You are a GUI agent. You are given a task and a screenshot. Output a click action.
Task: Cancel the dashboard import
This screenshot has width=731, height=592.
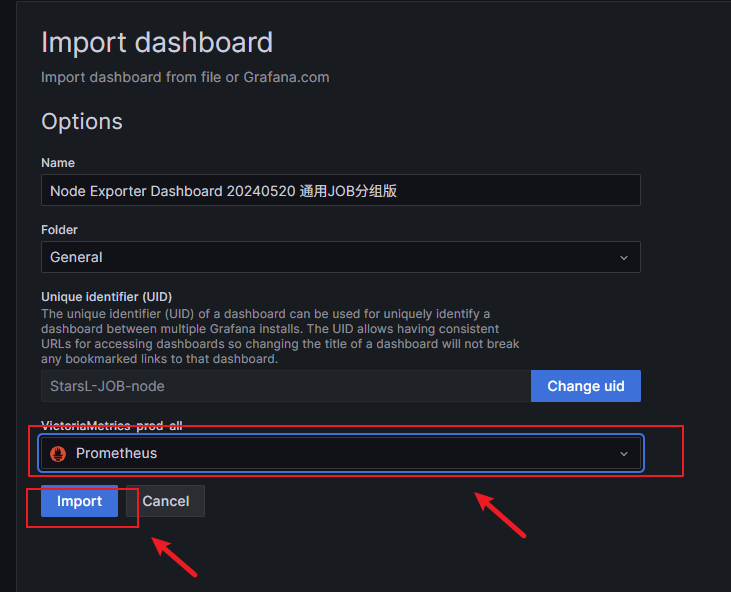pyautogui.click(x=166, y=501)
